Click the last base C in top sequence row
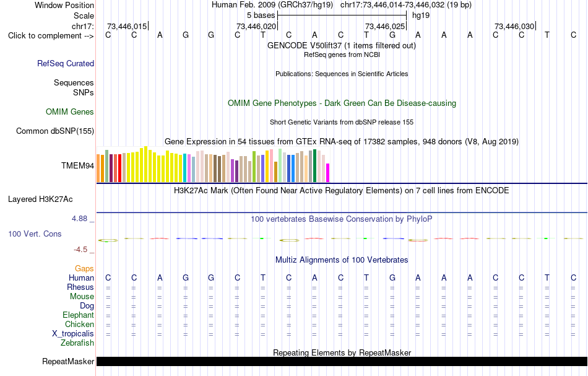 coord(573,35)
